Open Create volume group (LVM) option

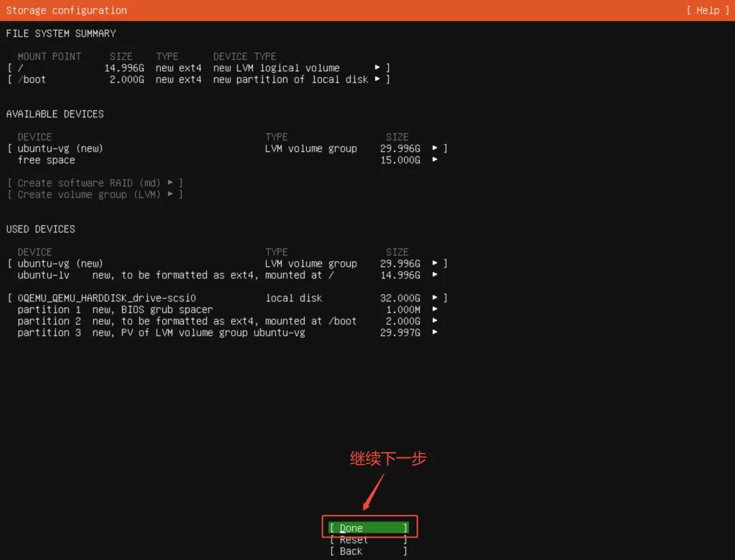pyautogui.click(x=95, y=195)
